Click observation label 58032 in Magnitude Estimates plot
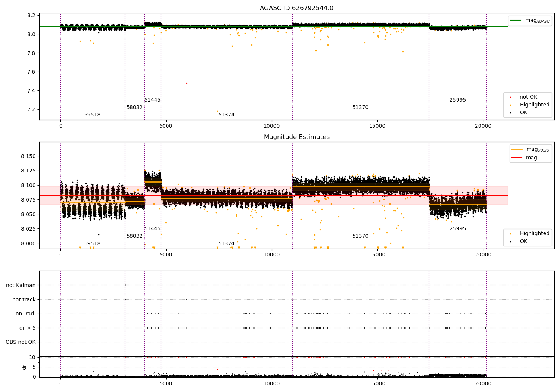 click(x=134, y=236)
